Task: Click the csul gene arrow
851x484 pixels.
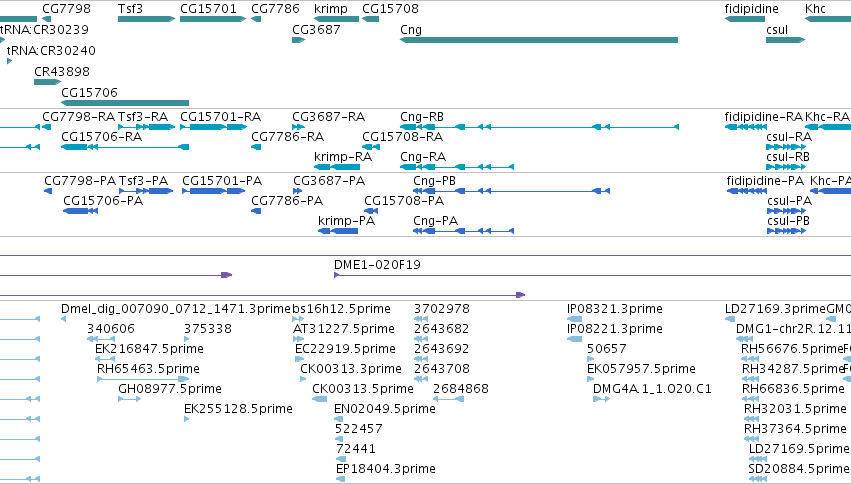Action: point(785,40)
